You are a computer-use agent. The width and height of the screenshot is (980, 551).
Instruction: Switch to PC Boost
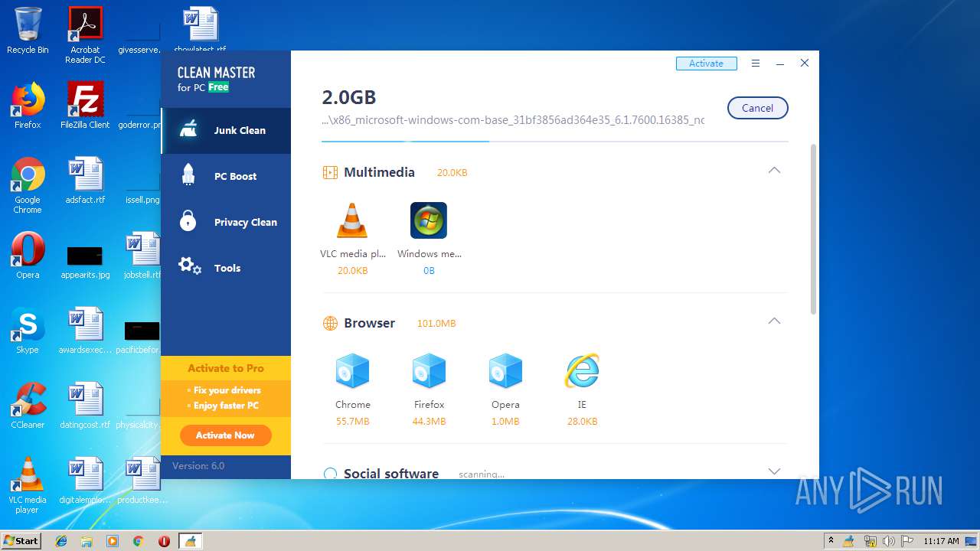coord(226,177)
